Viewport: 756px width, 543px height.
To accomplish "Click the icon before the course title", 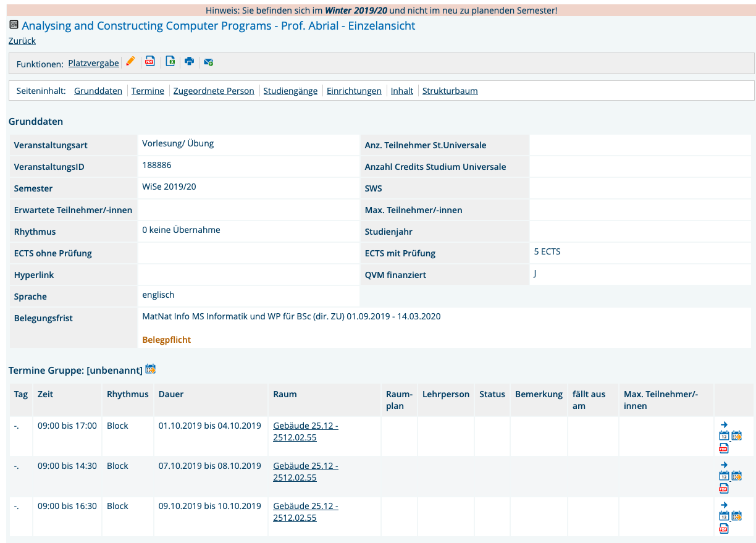I will (x=14, y=25).
